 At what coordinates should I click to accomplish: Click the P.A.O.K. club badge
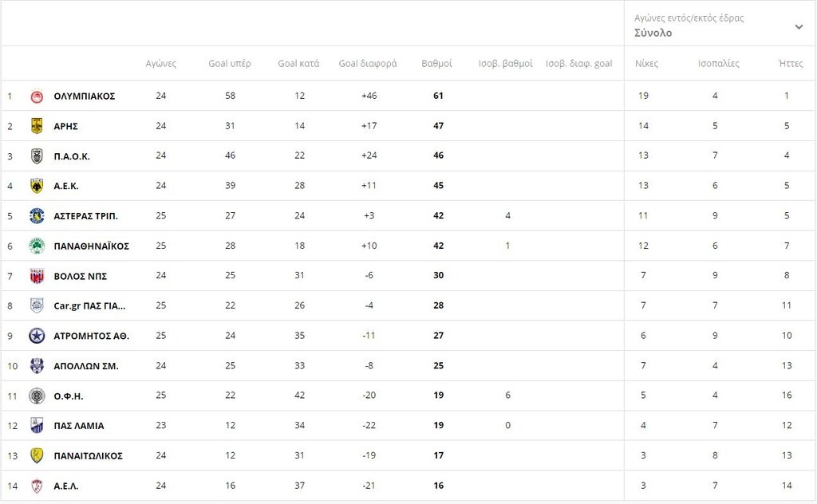coord(37,156)
